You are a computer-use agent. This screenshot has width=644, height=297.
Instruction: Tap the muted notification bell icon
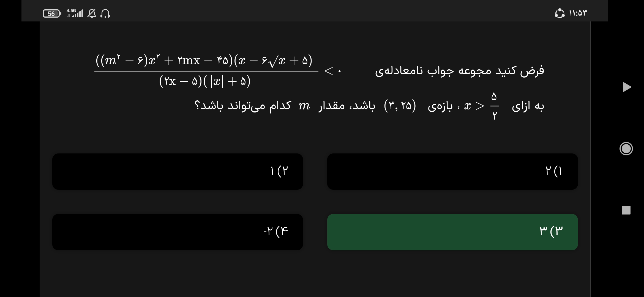92,13
